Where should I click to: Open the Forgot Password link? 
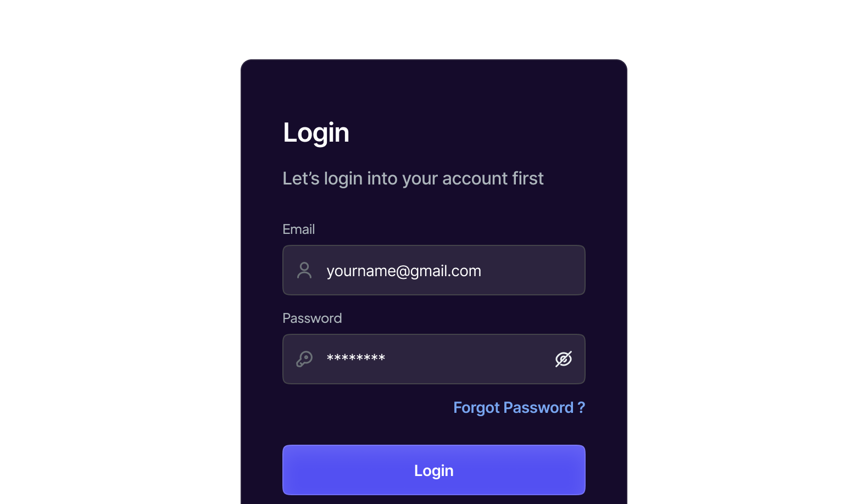click(519, 407)
